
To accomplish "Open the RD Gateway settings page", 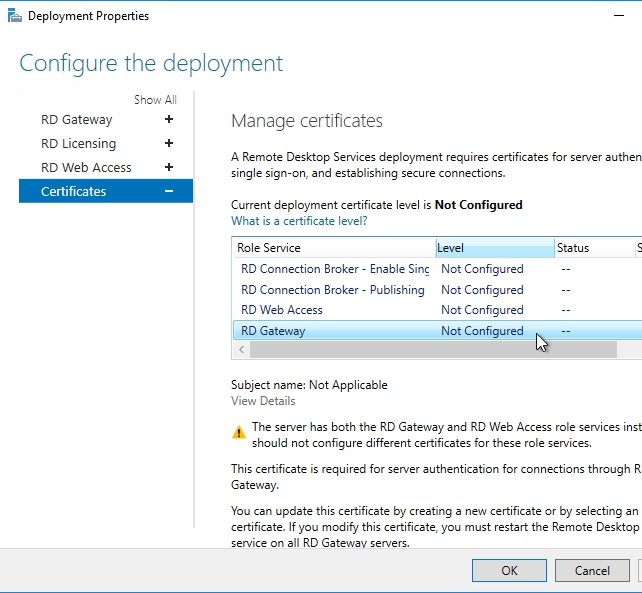I will click(x=77, y=119).
